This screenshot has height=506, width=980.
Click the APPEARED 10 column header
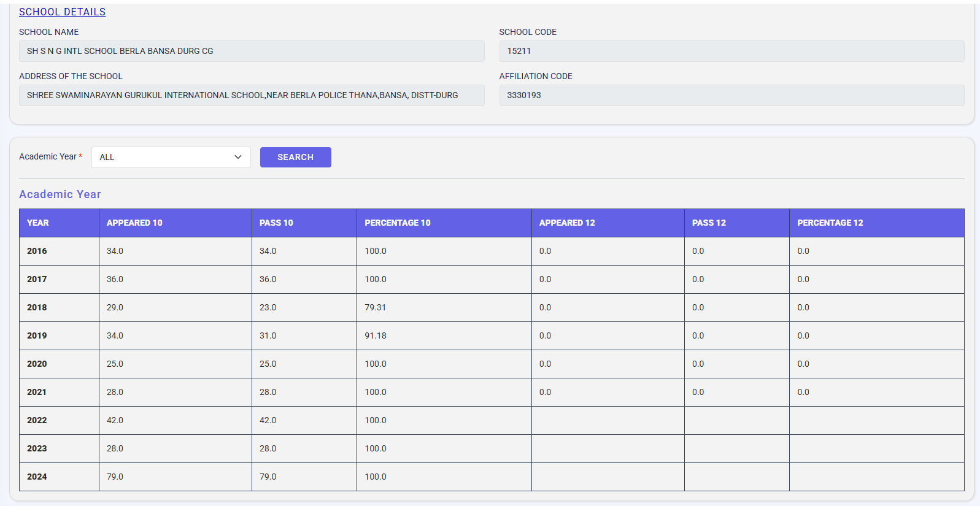(x=134, y=223)
